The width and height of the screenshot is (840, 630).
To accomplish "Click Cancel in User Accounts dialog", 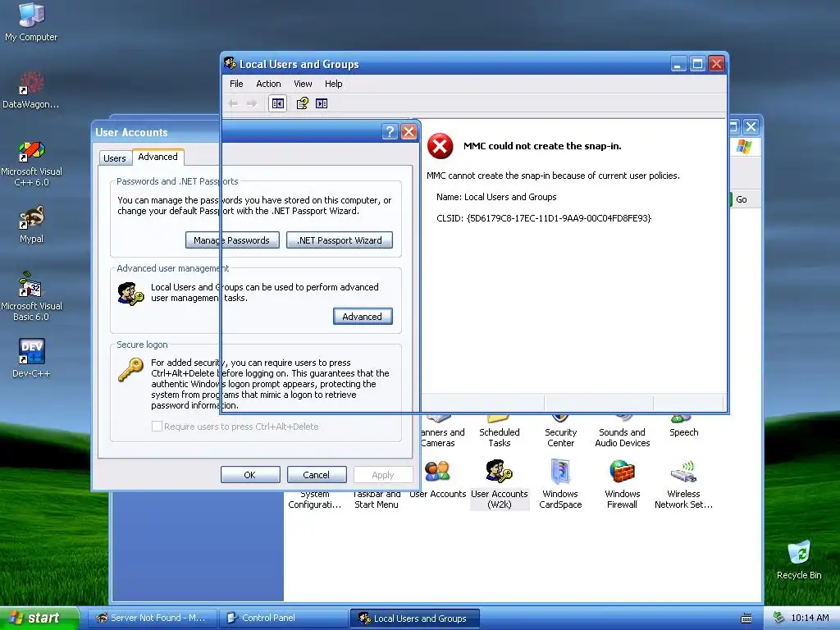I will pos(317,475).
